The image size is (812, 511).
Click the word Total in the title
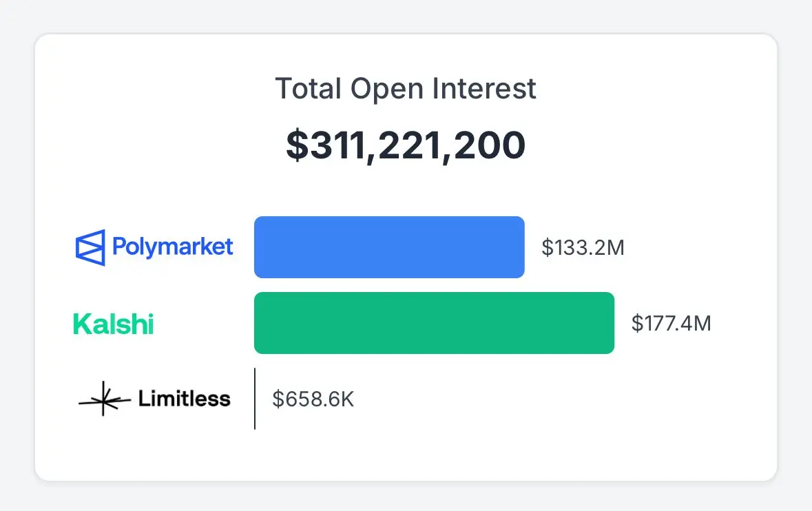[309, 89]
